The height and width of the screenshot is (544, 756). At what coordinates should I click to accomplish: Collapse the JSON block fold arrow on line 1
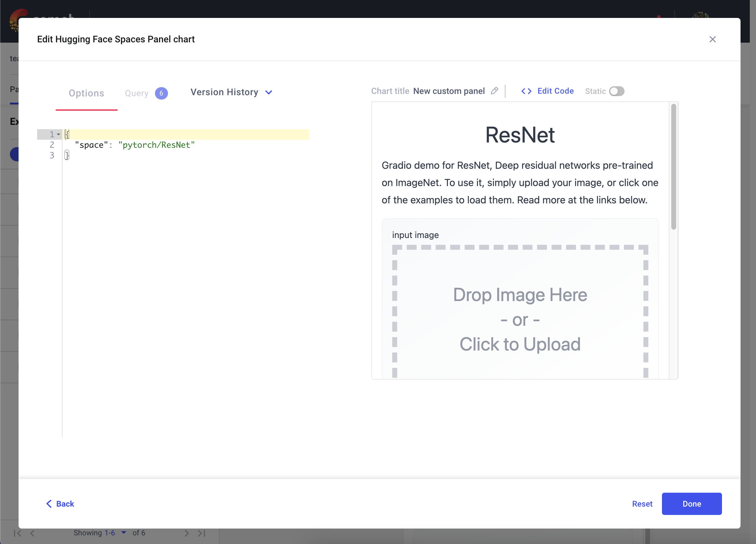pyautogui.click(x=59, y=134)
